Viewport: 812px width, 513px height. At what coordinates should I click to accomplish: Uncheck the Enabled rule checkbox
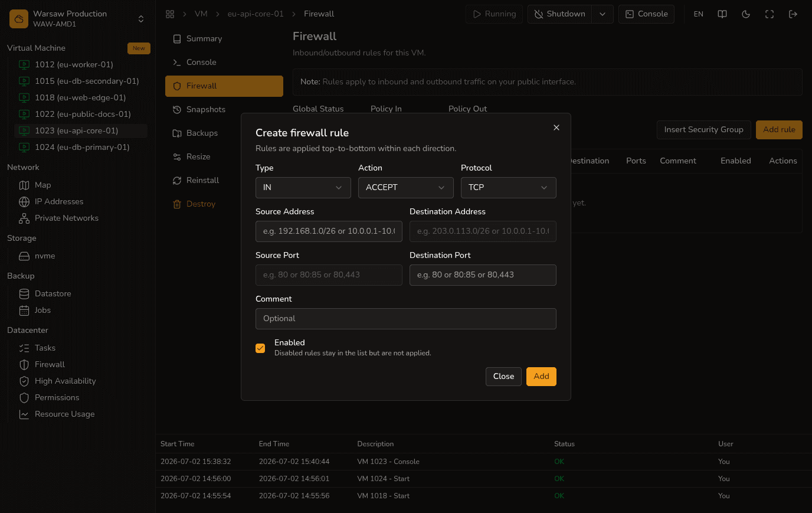pos(260,348)
